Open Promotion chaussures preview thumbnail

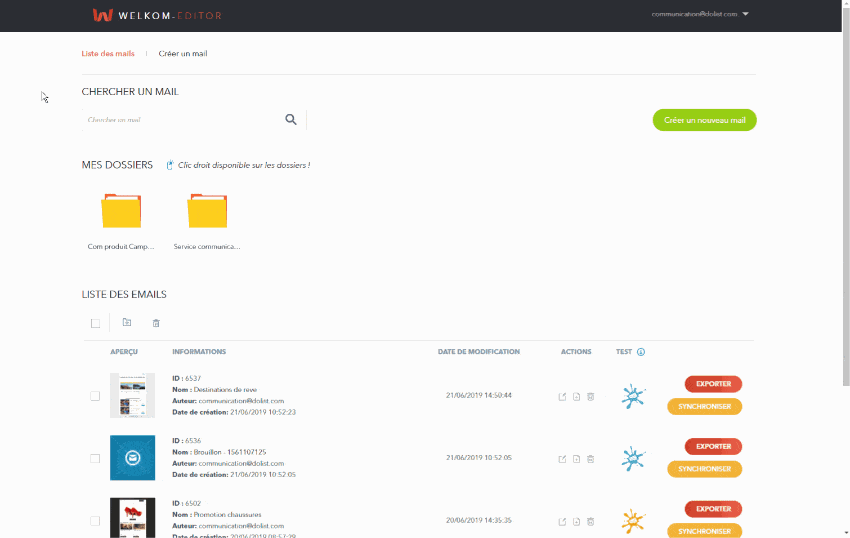click(x=132, y=518)
